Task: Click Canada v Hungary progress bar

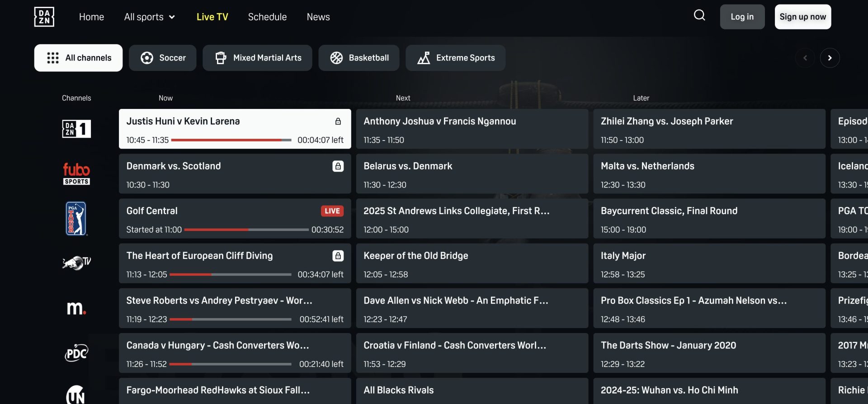Action: [x=231, y=364]
